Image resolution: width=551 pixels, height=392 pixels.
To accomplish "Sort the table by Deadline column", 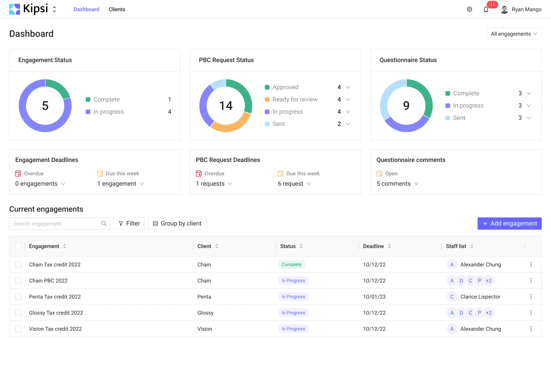I will [x=389, y=246].
